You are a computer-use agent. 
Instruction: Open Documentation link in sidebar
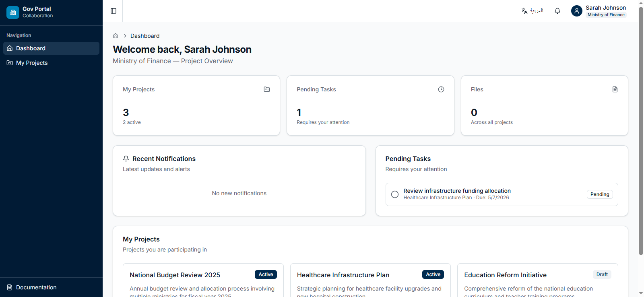52,287
